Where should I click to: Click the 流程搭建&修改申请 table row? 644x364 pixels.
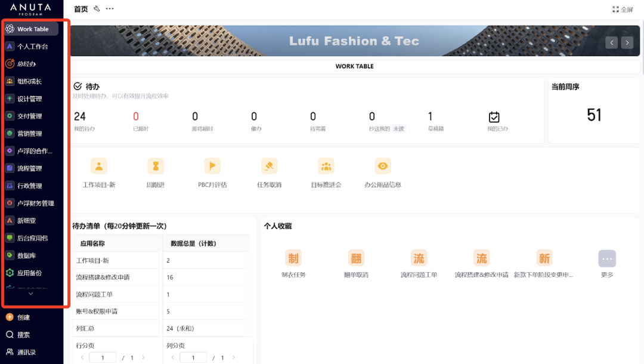160,277
